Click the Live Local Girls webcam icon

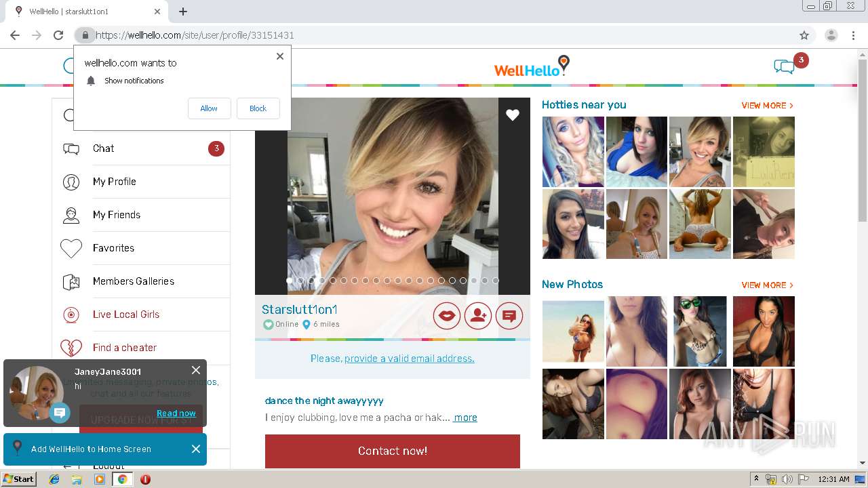tap(71, 314)
